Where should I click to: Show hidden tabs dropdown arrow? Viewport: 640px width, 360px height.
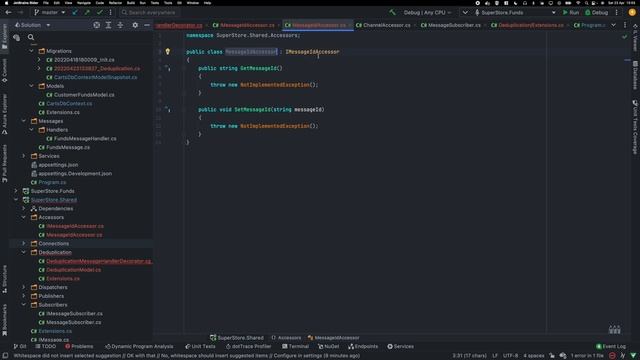613,25
